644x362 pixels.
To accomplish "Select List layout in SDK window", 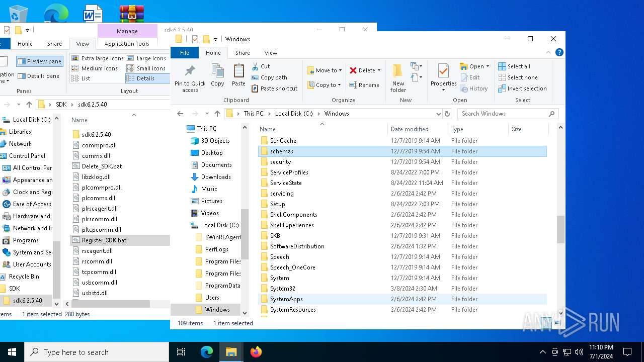I will pos(82,78).
